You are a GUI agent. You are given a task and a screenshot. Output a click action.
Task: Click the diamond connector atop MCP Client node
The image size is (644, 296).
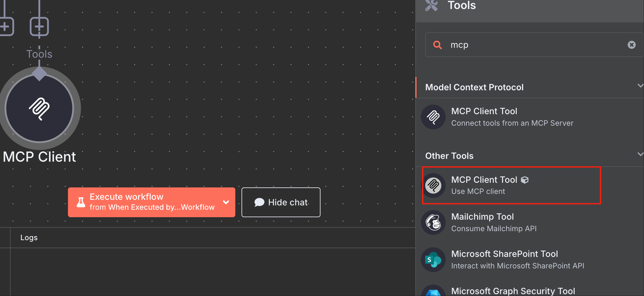pos(39,74)
